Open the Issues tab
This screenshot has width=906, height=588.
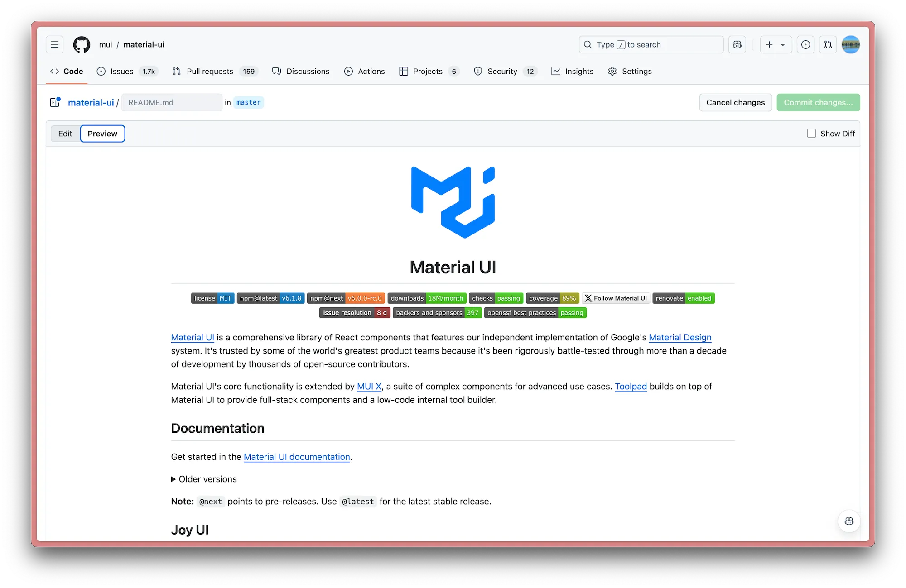point(127,71)
